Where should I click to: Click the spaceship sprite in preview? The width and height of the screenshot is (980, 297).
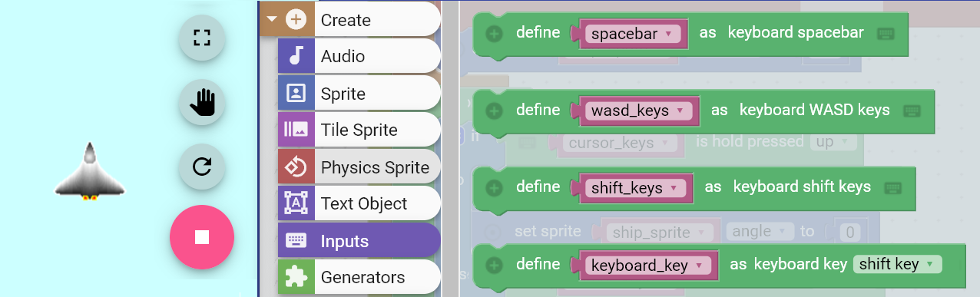(x=90, y=172)
